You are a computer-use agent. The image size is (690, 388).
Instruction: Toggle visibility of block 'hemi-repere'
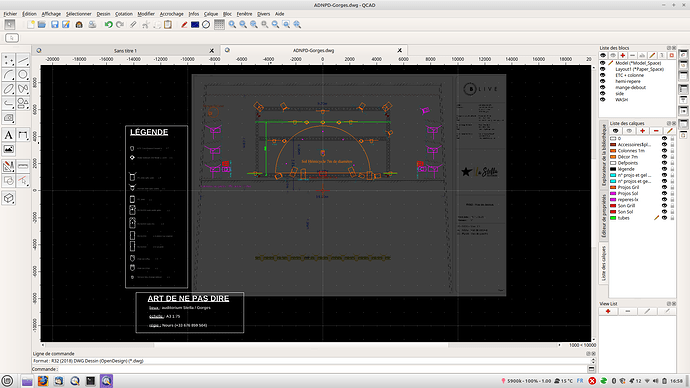(x=603, y=81)
